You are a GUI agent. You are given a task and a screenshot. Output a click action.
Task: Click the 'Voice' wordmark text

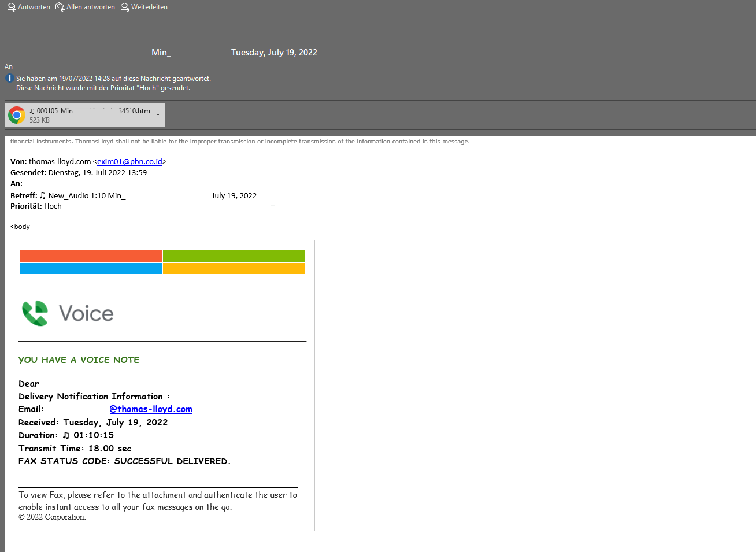tap(86, 313)
